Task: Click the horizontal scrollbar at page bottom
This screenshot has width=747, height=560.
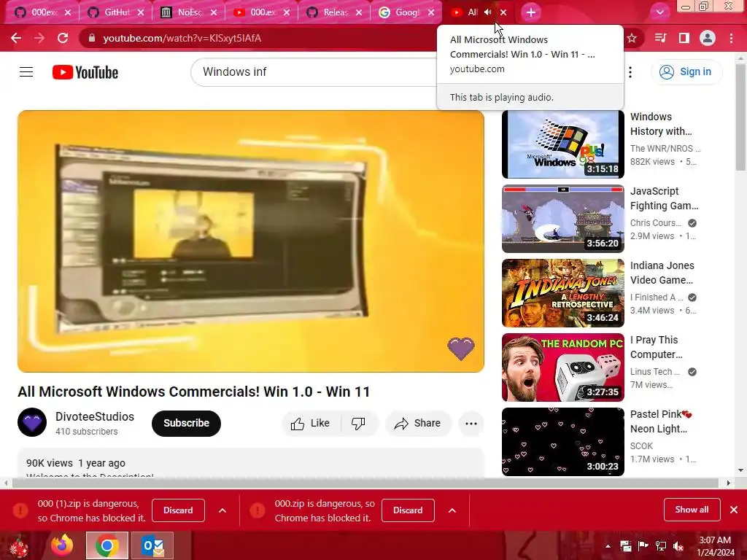Action: [365, 483]
